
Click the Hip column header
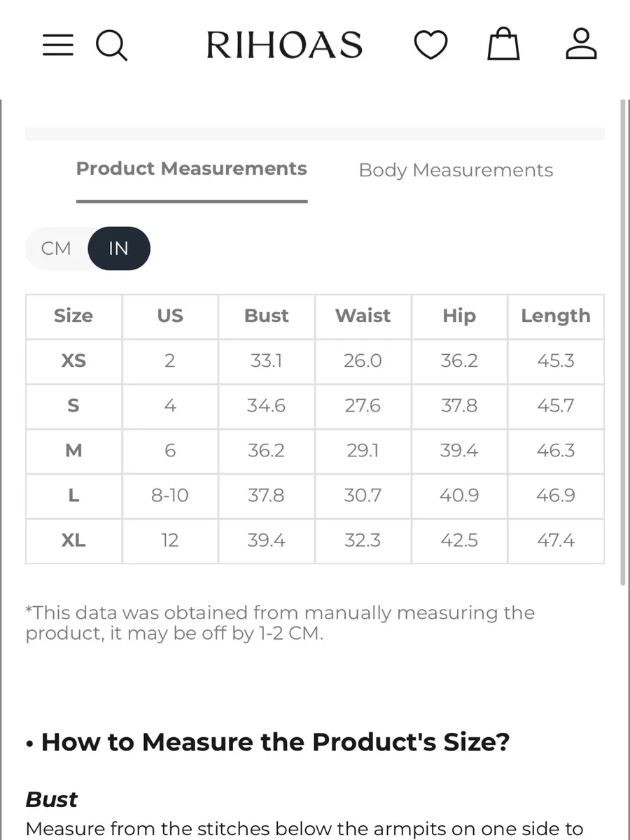pos(459,316)
